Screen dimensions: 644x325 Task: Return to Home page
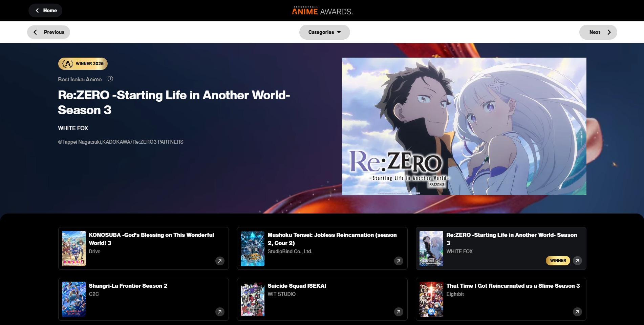point(45,11)
